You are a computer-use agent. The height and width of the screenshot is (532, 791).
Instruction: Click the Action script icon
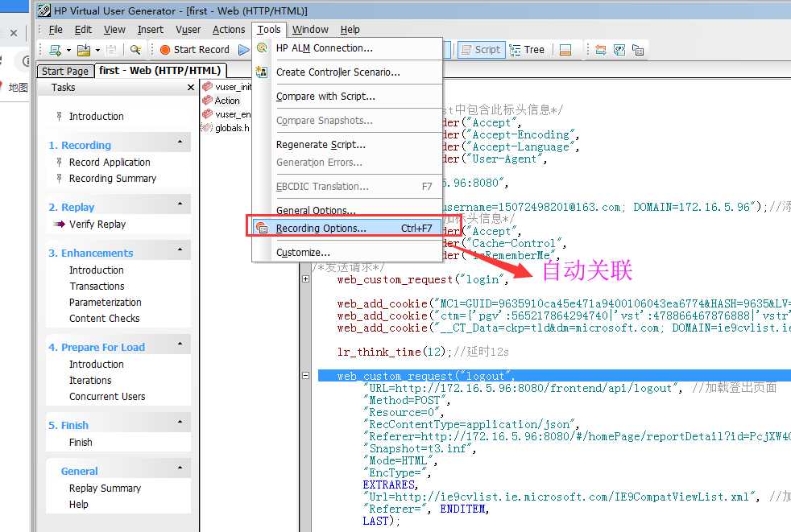tap(207, 101)
